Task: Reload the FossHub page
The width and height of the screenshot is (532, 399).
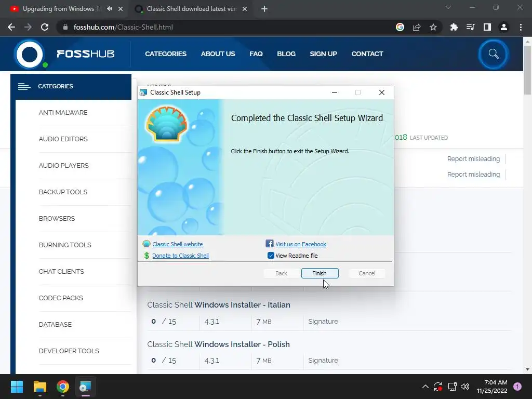Action: pyautogui.click(x=45, y=27)
